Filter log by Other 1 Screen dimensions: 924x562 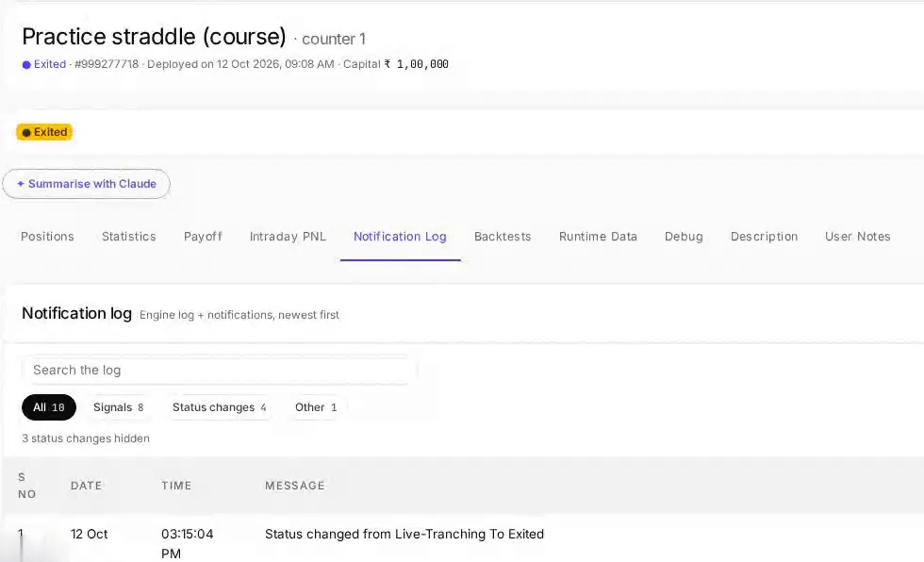pyautogui.click(x=316, y=407)
